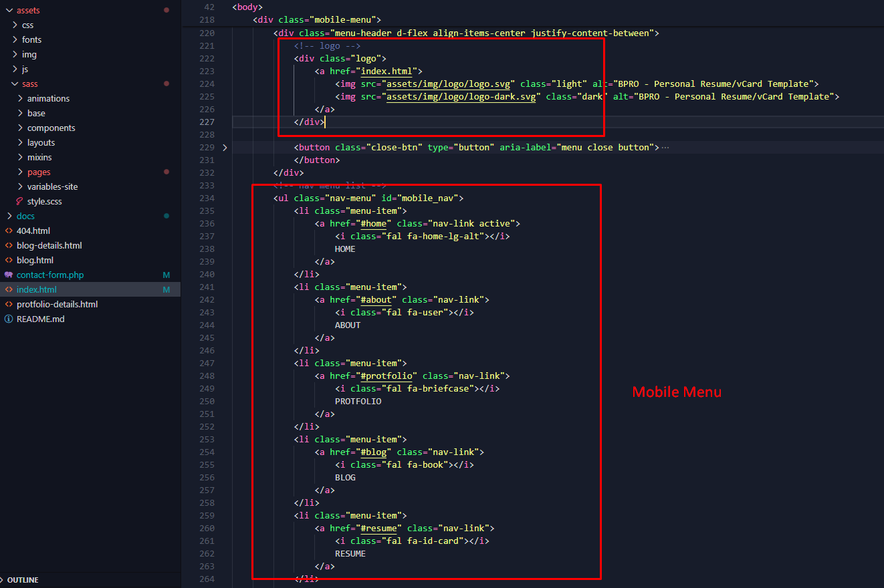Expand the variables-site folder
The height and width of the screenshot is (588, 884).
click(x=21, y=186)
